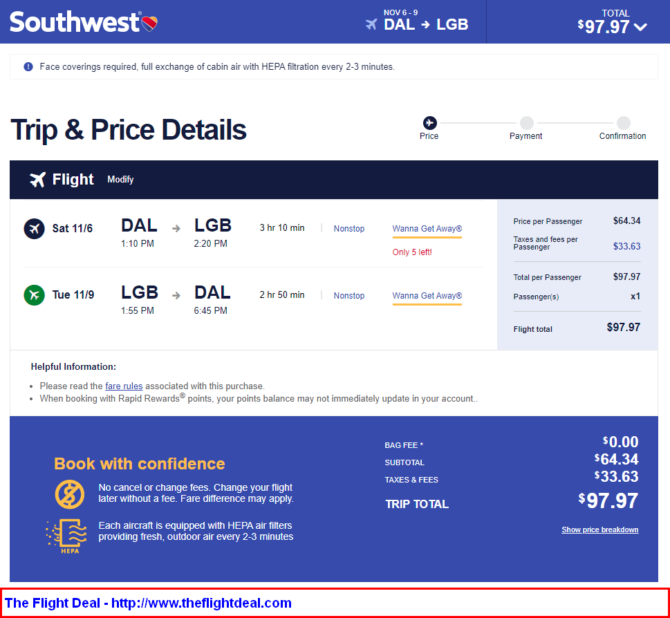Expand the total price chevron in header
The image size is (670, 618).
640,27
